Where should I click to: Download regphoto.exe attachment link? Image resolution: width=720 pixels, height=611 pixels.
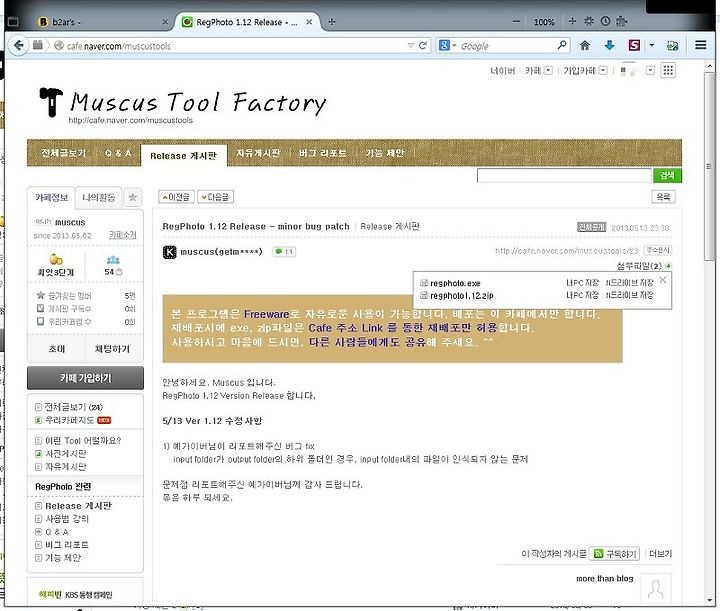[455, 283]
